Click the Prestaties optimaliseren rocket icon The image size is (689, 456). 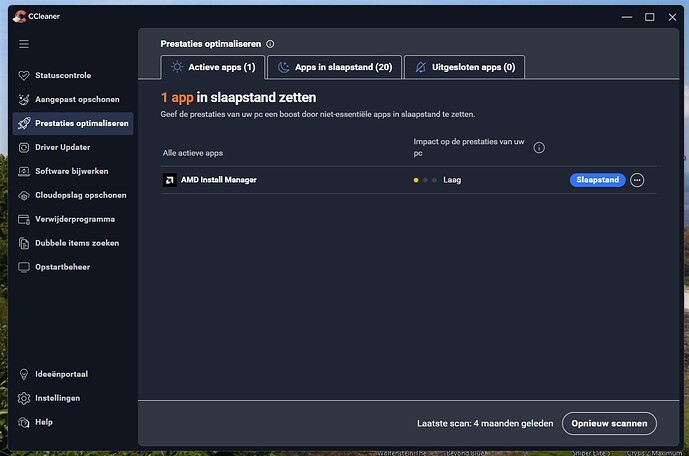[x=24, y=123]
